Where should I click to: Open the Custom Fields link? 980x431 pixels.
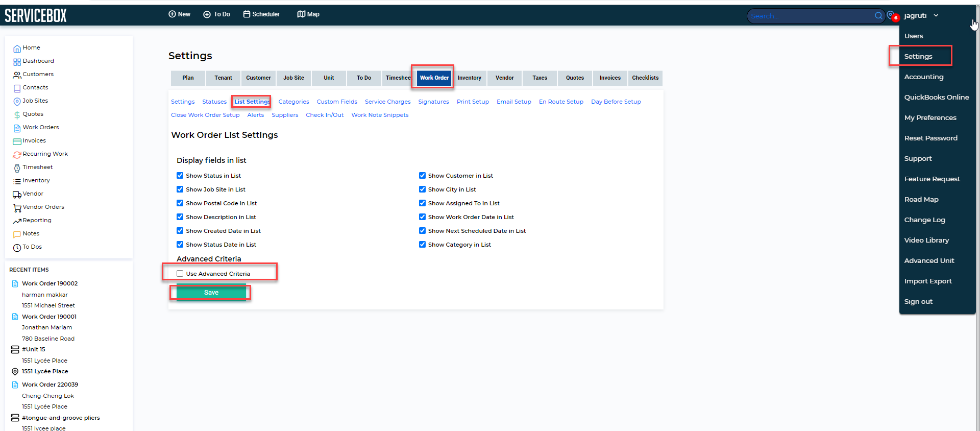[337, 102]
